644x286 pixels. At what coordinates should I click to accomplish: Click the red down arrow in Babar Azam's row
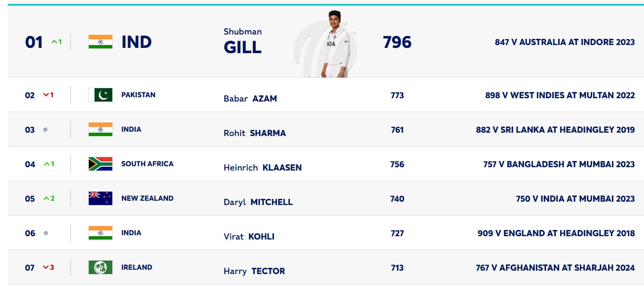pos(46,95)
